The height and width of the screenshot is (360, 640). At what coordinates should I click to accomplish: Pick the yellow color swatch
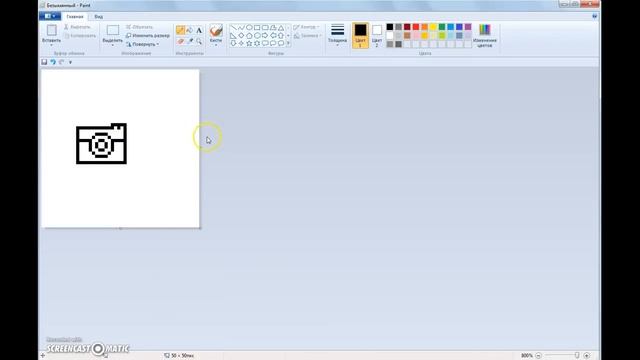[433, 27]
